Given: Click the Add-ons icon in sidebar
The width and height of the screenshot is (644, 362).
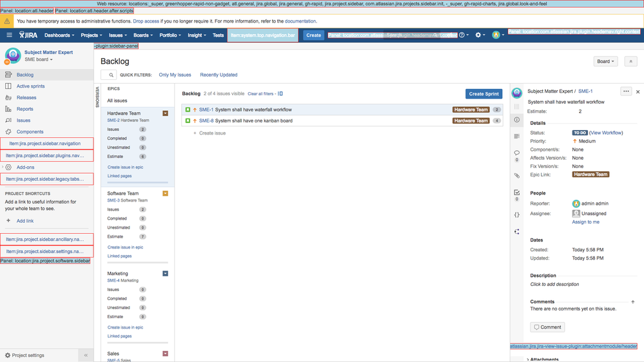Looking at the screenshot, I should [8, 167].
